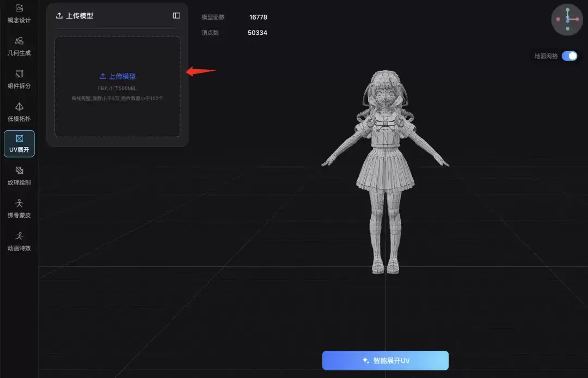The image size is (588, 378).
Task: Click the red X axis gizmo handle
Action: point(578,19)
